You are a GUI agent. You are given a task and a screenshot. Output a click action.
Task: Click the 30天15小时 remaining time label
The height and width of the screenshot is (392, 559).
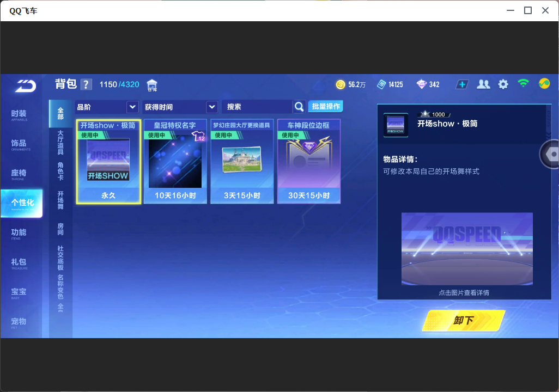[309, 195]
